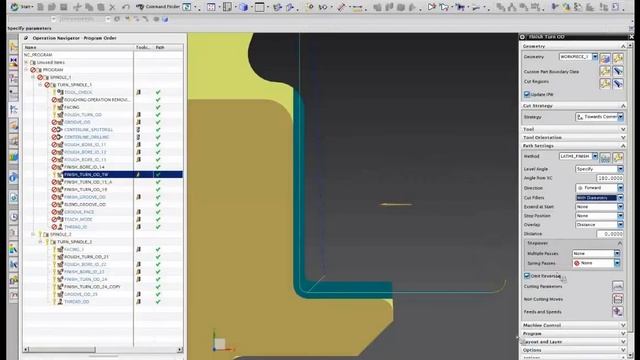
Task: Open the Spring Passes dropdown
Action: (x=617, y=263)
